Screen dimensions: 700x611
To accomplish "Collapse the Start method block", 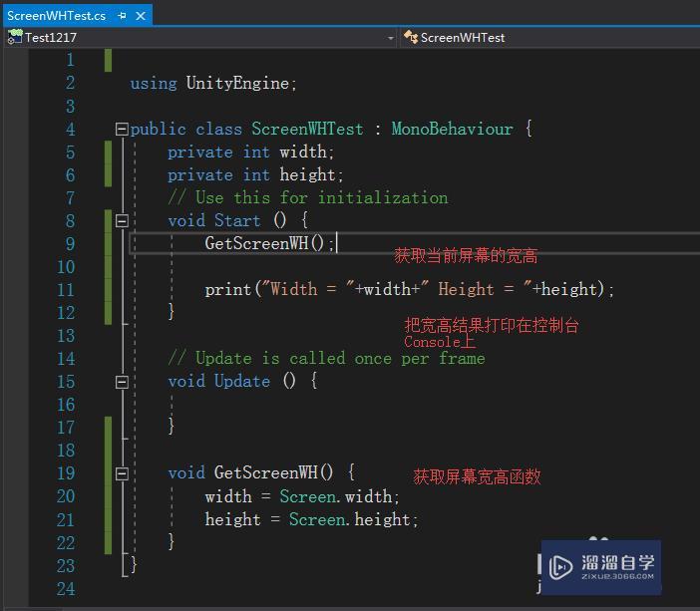I will coord(122,221).
